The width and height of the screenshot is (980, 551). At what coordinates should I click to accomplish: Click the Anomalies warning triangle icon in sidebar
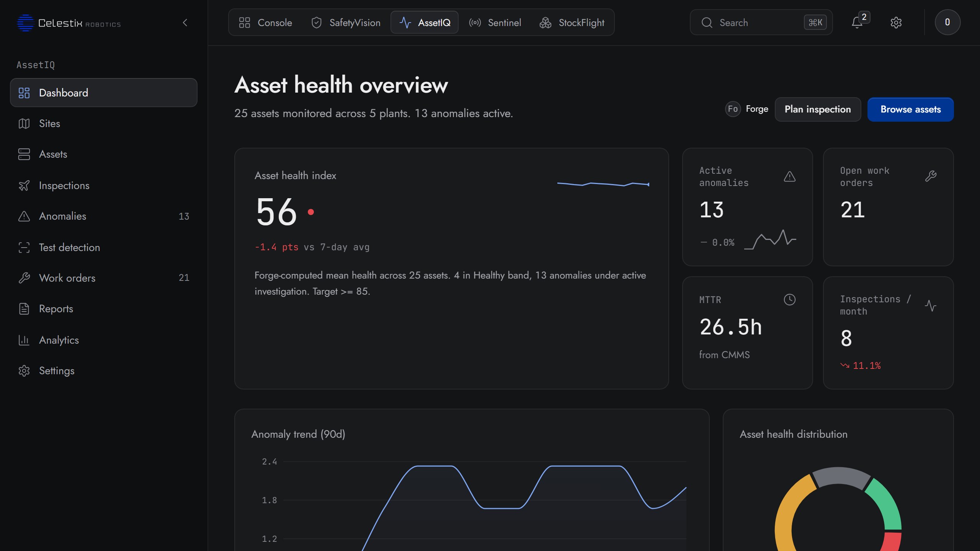(x=24, y=216)
